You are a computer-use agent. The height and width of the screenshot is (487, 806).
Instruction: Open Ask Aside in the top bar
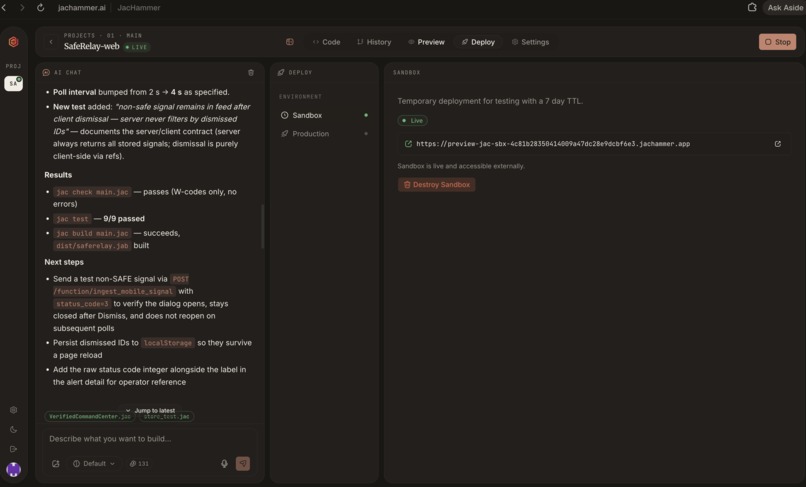(x=785, y=8)
